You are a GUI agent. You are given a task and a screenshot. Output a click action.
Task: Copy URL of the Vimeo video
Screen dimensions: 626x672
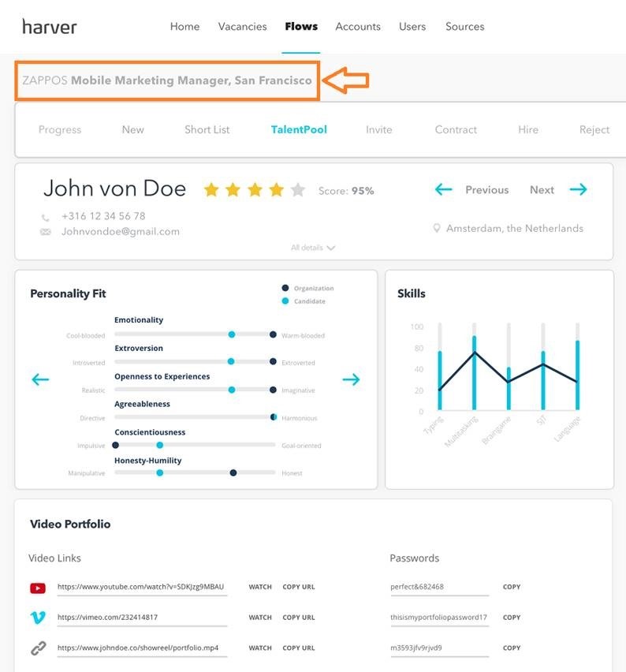click(x=298, y=618)
